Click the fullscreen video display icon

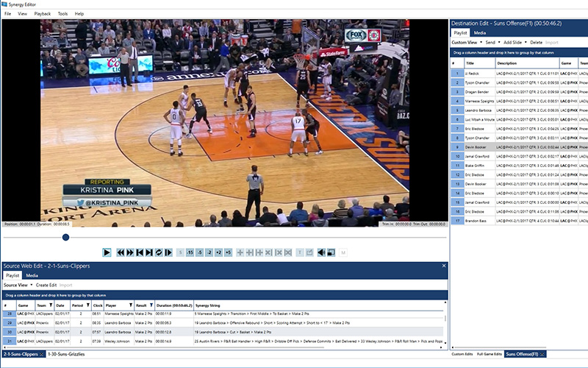coord(331,252)
